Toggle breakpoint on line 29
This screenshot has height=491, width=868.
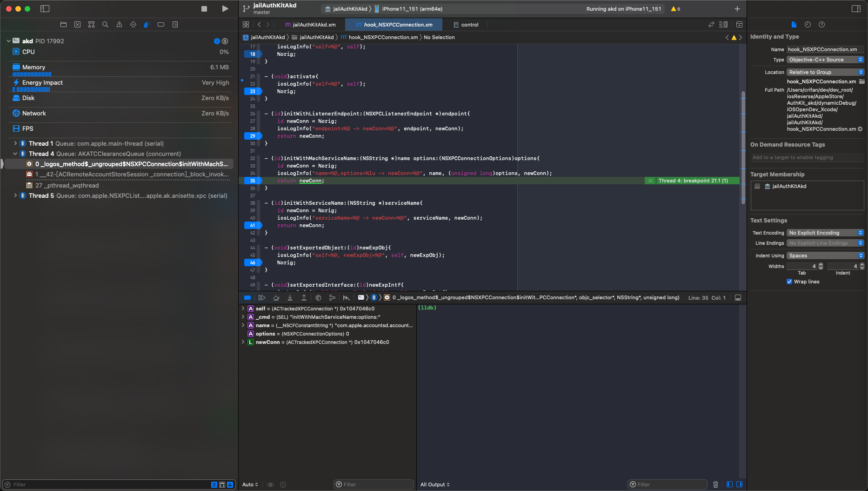[x=253, y=136]
